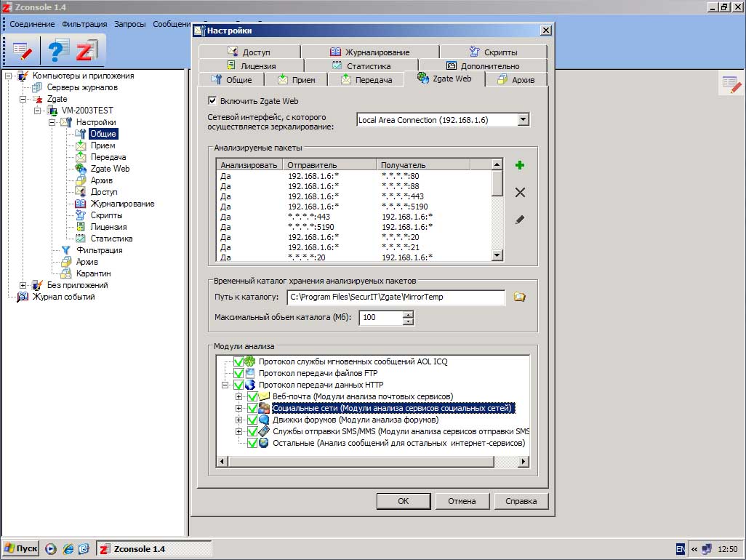Screen dimensions: 746x560
Task: Click the folder browse icon beside catalog path
Action: [519, 297]
